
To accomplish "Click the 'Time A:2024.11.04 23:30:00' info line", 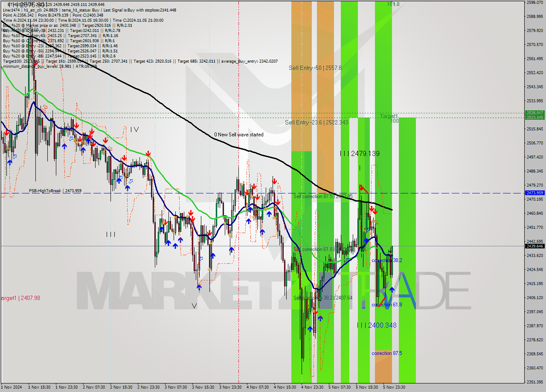I will click(84, 20).
